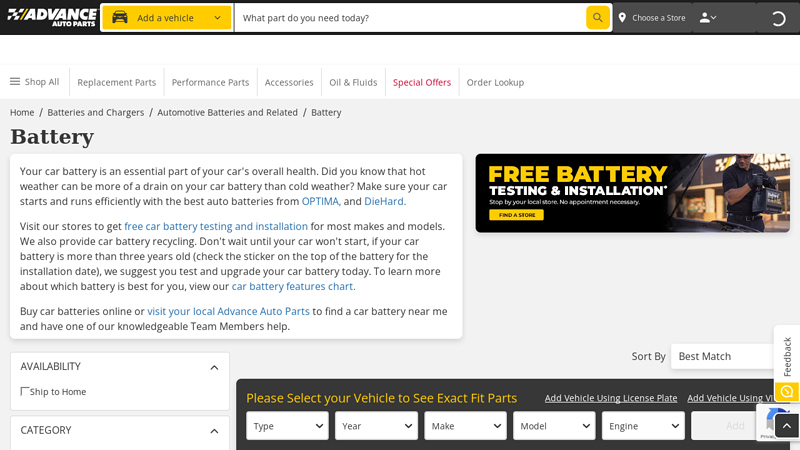
Task: Collapse the Category filter section
Action: pos(214,431)
